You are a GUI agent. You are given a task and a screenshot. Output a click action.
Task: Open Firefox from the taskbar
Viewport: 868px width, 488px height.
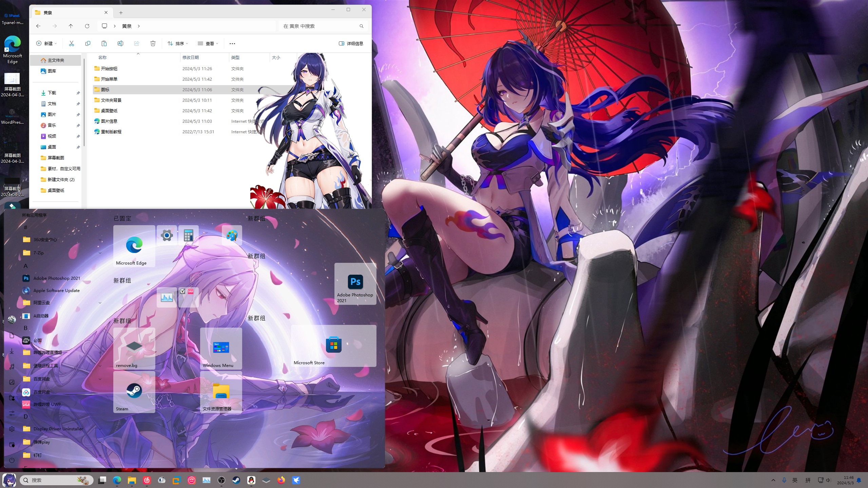[281, 480]
